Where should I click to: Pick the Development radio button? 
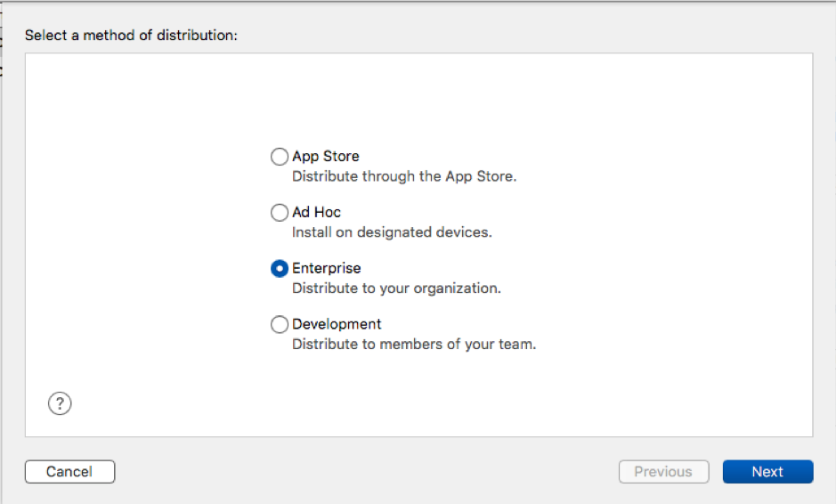280,324
